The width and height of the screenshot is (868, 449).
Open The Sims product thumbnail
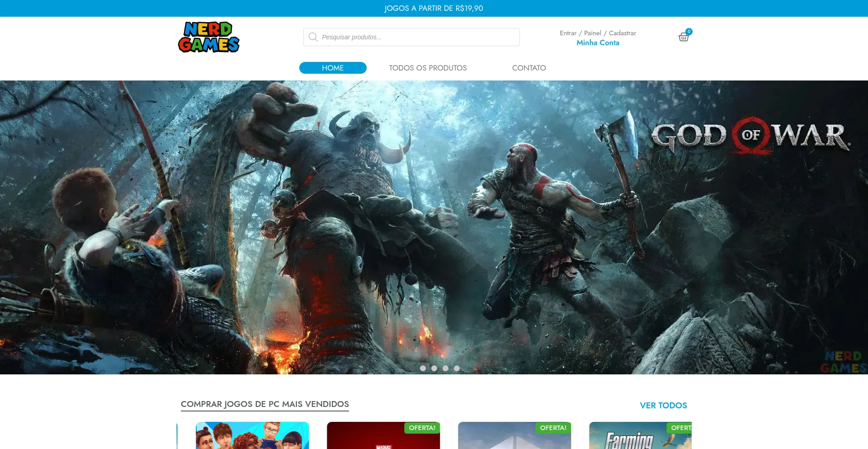click(x=252, y=435)
